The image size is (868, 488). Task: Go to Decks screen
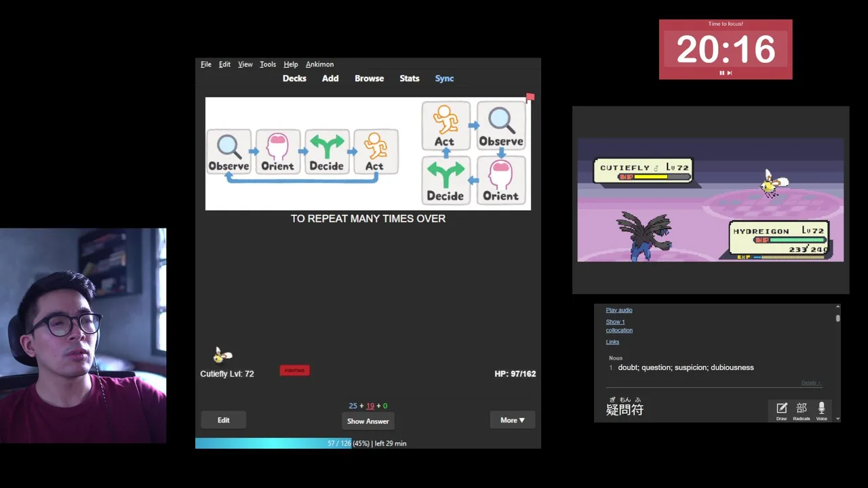tap(294, 79)
